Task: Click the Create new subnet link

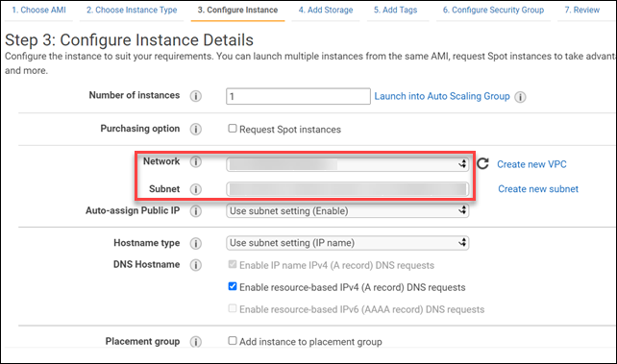Action: click(x=538, y=189)
